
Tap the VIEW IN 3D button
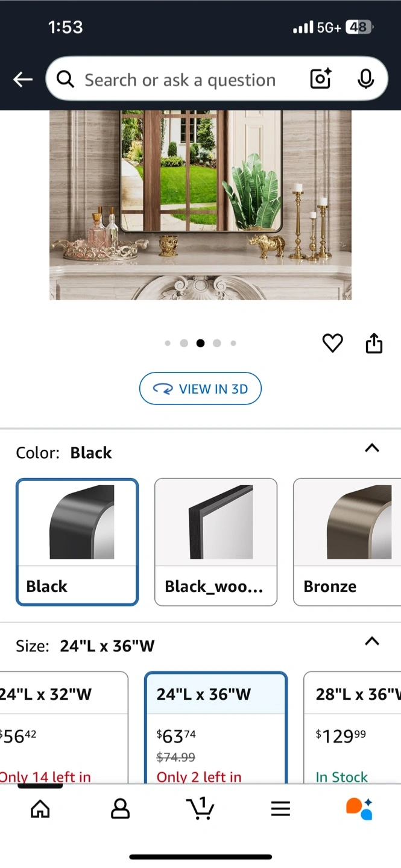(x=200, y=389)
